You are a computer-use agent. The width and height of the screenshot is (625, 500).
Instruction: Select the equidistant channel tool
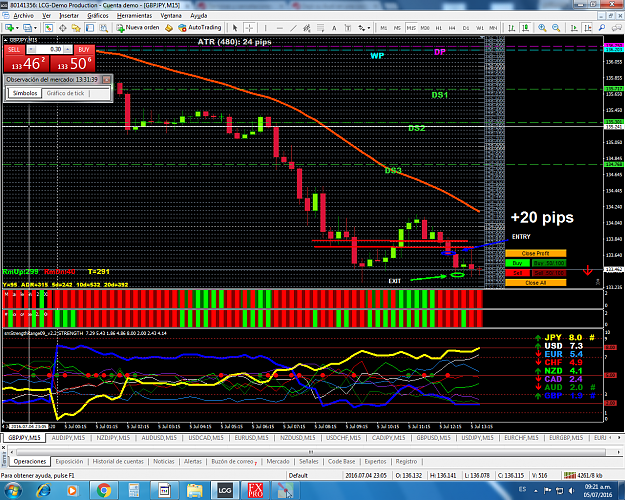pos(307,28)
